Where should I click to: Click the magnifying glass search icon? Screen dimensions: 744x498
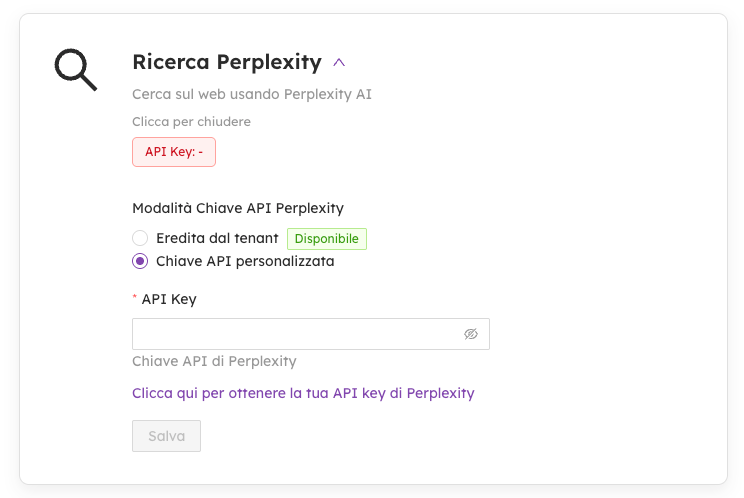pos(75,70)
